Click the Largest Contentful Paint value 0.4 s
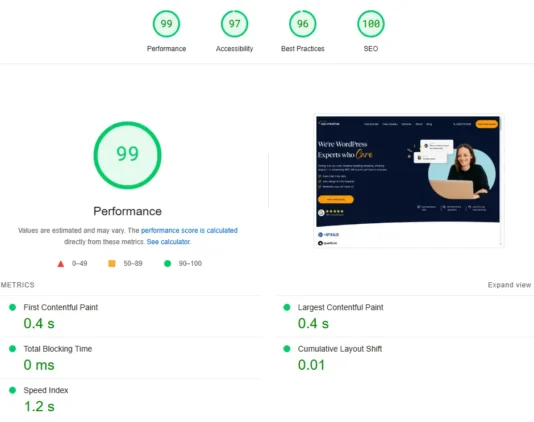Viewport: 534px width, 422px height. click(313, 324)
